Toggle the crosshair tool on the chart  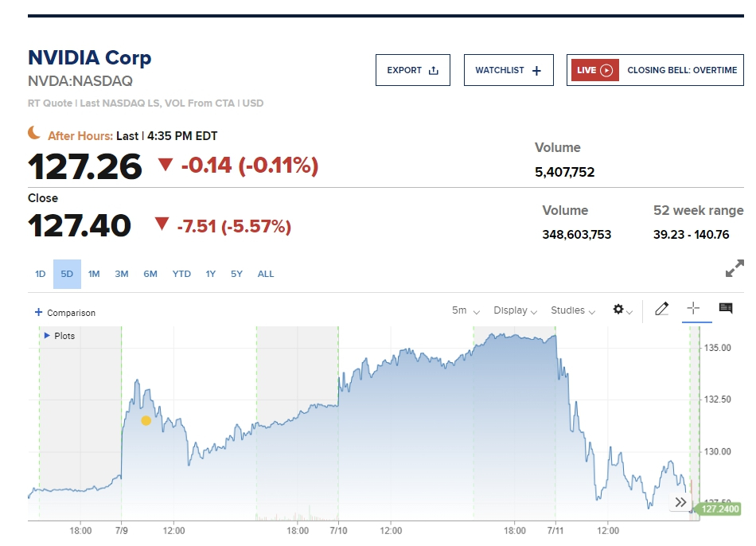tap(693, 309)
